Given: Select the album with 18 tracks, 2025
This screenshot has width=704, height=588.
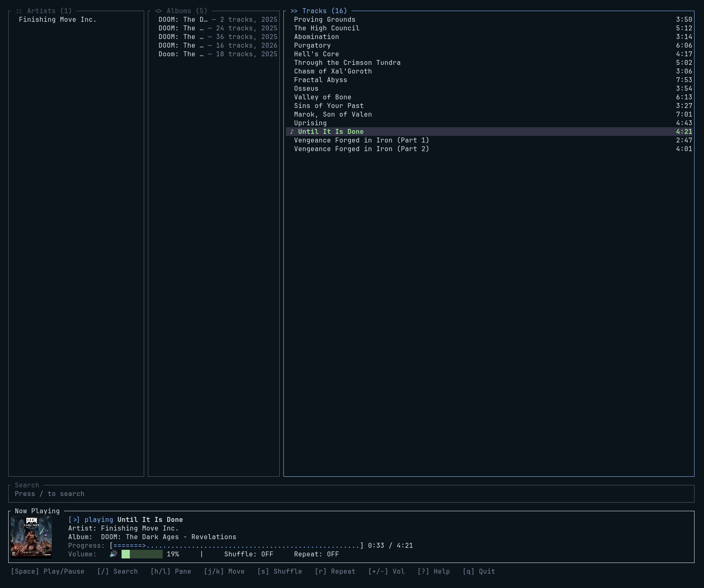Looking at the screenshot, I should [214, 54].
